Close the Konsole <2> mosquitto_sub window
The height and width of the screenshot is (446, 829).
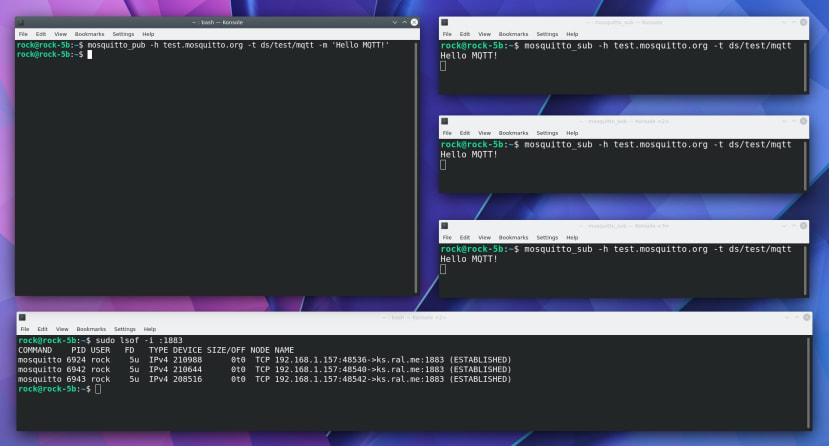click(804, 121)
